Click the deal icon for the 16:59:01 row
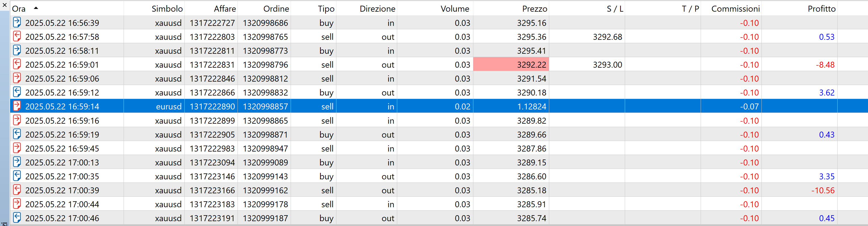Screen dimensions: 868x226 click(17, 64)
